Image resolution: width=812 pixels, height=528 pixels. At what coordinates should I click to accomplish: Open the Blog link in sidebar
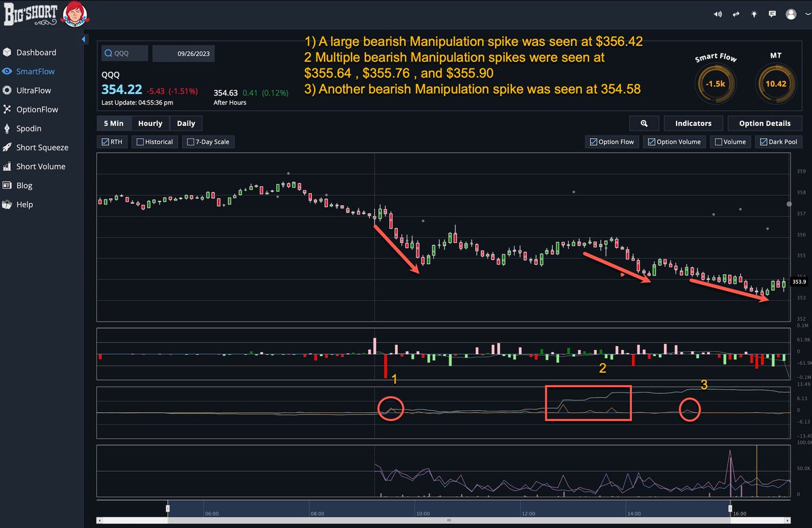(24, 185)
